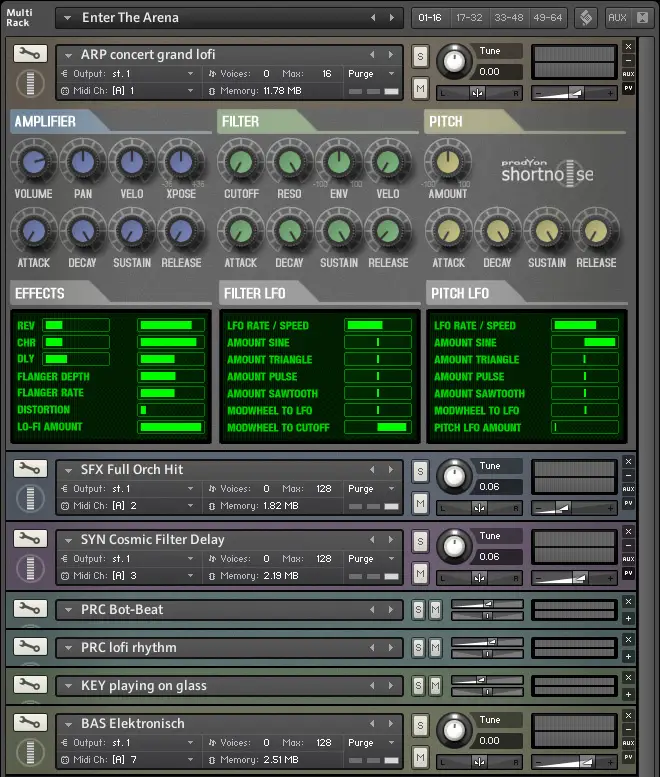
Task: Click the pitch AMOUNT knob
Action: click(448, 162)
